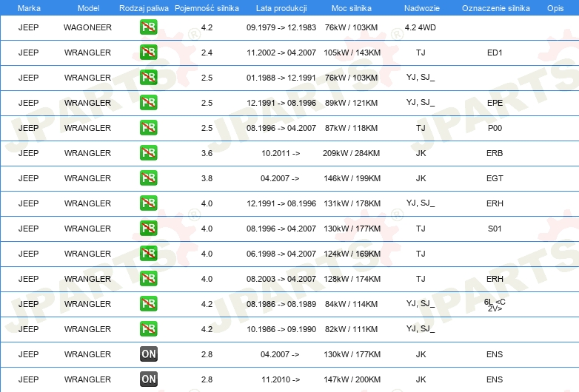The image size is (579, 392).
Task: Click the EPE engine code
Action: click(x=495, y=103)
